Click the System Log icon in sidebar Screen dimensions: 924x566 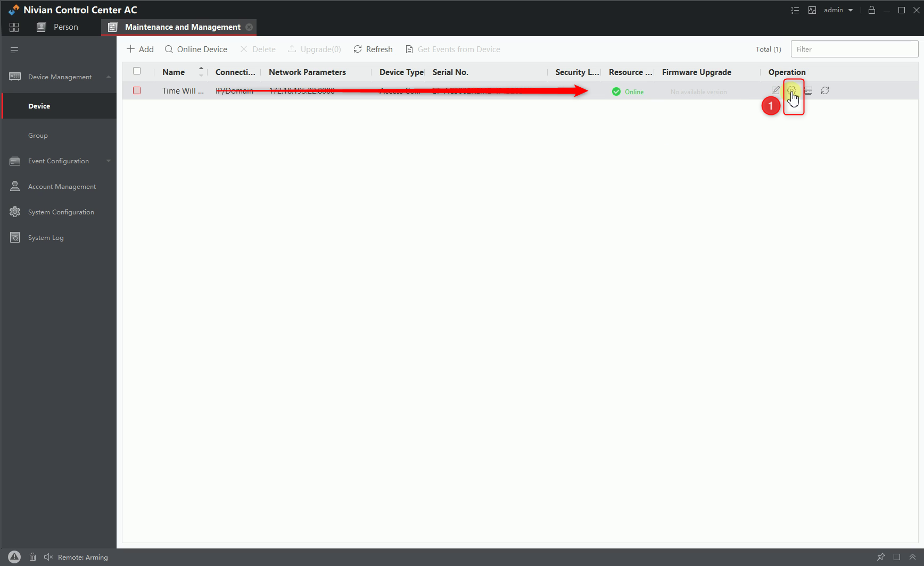coord(15,237)
